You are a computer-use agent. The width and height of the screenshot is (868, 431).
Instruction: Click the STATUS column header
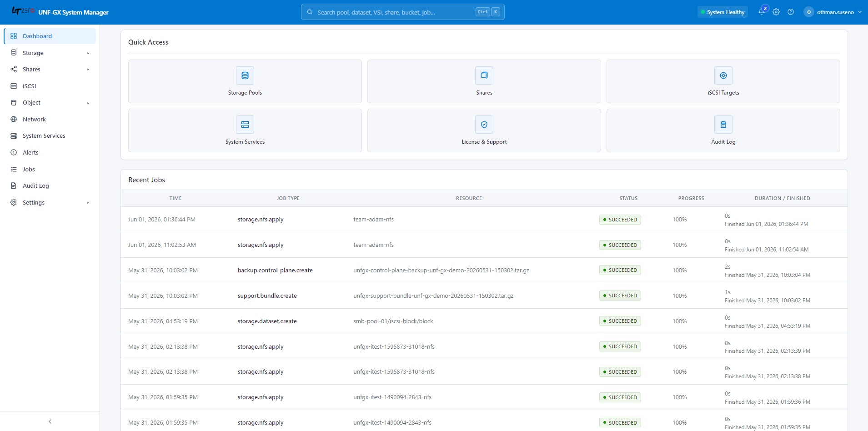tap(628, 198)
